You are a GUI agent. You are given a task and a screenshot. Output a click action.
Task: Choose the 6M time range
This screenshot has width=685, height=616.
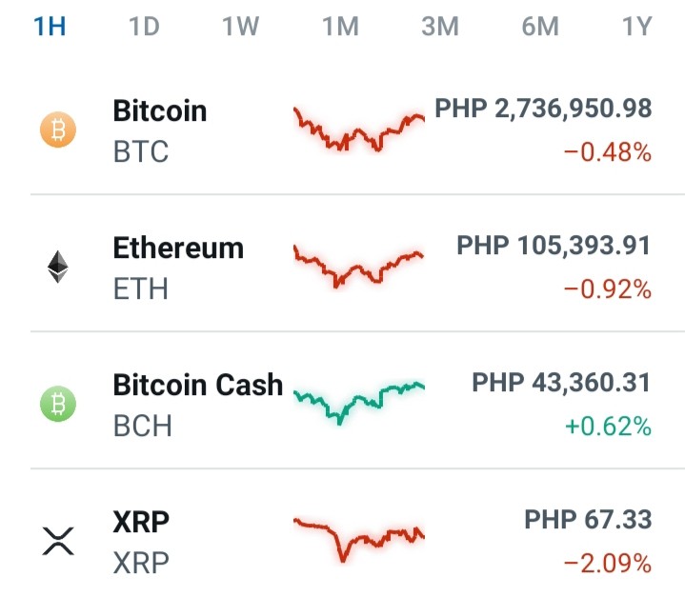pyautogui.click(x=540, y=27)
